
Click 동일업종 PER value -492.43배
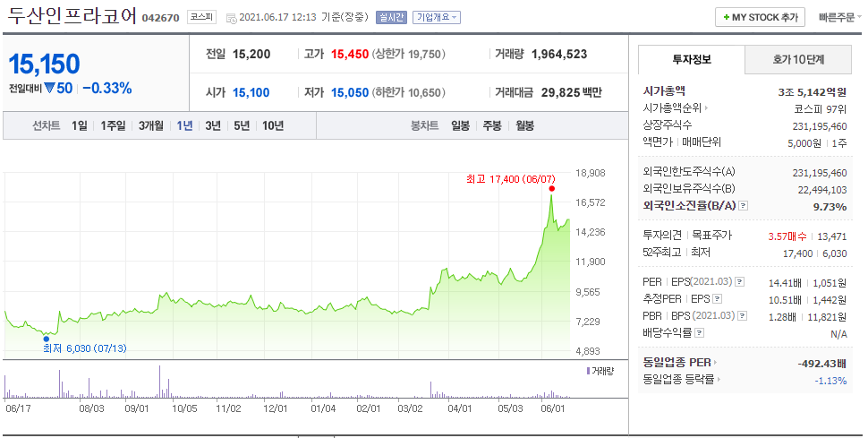[x=822, y=364]
